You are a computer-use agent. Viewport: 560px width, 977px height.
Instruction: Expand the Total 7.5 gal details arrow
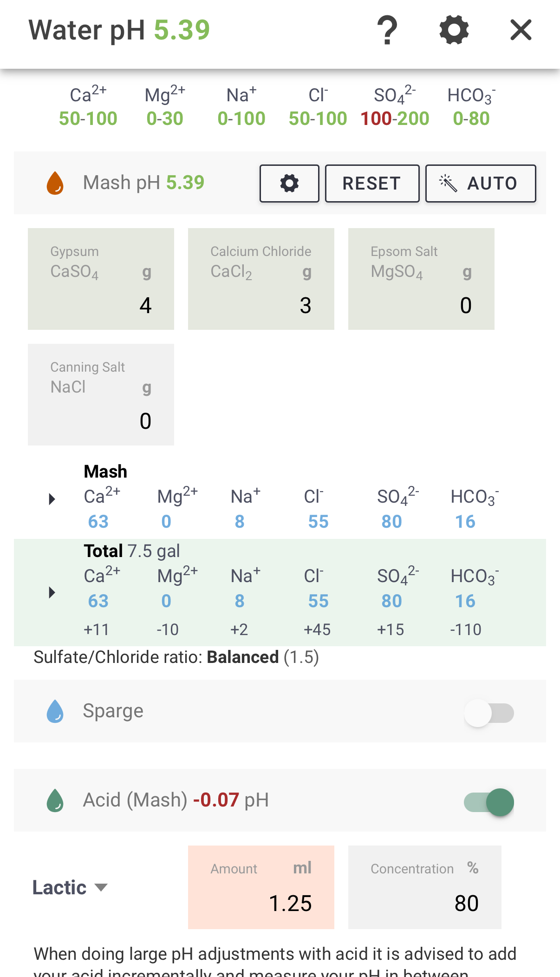tap(52, 593)
